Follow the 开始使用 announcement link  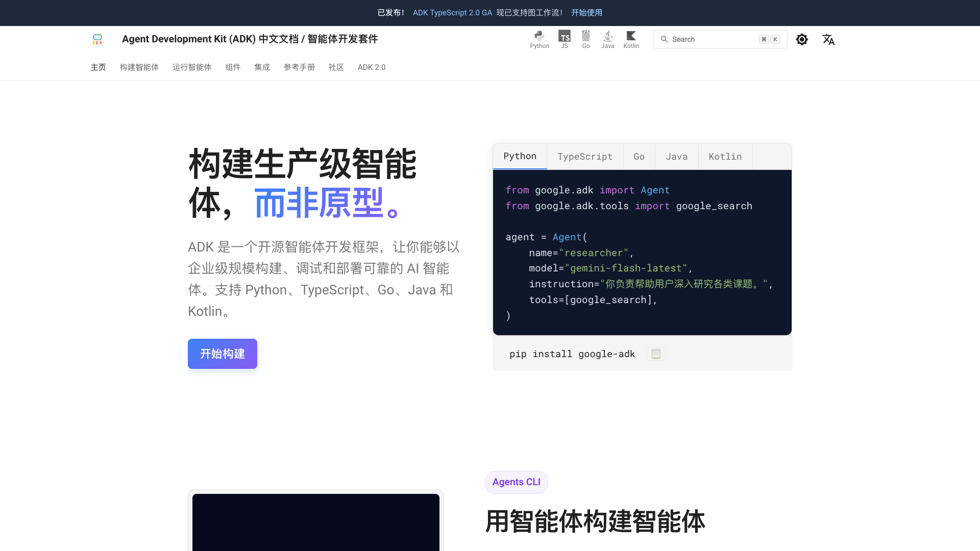[586, 13]
